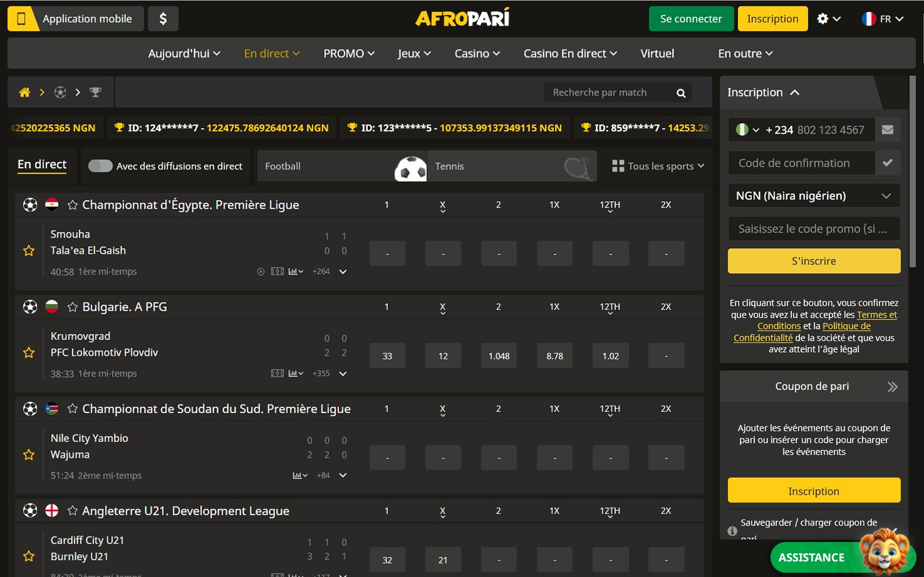Open the Application mobile phone icon

coord(21,19)
